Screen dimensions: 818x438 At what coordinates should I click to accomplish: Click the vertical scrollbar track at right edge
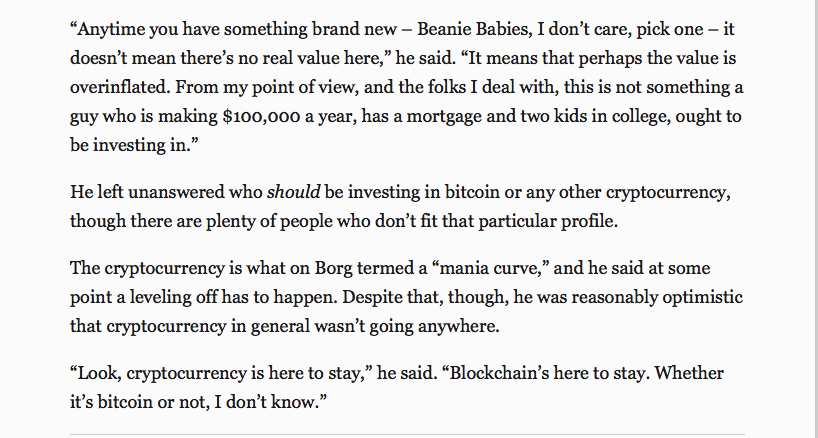pyautogui.click(x=815, y=219)
